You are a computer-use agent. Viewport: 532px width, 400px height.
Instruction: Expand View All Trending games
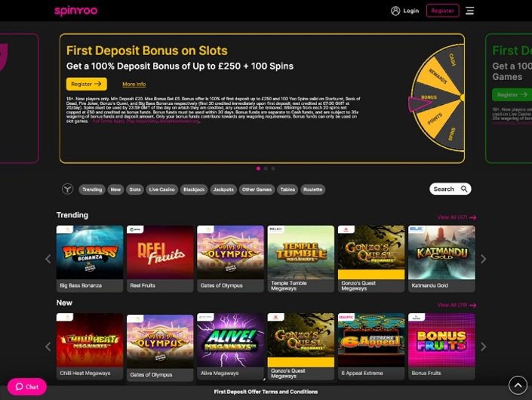[x=457, y=217]
